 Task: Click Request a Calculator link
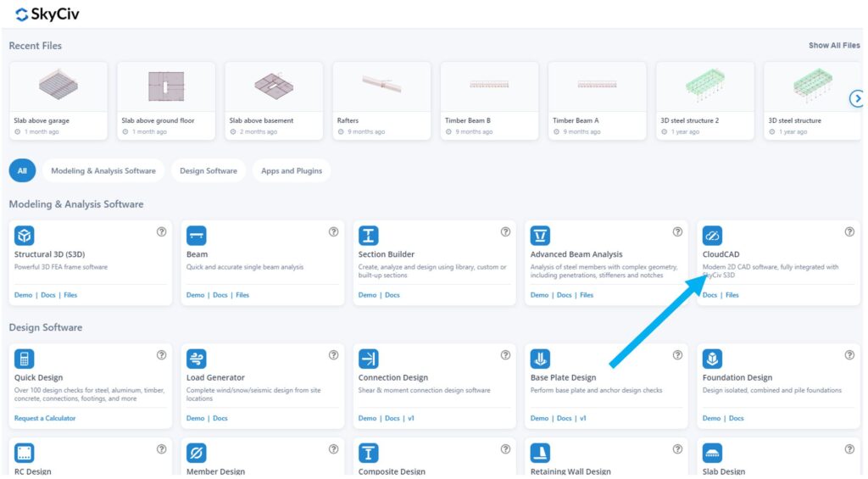tap(45, 419)
